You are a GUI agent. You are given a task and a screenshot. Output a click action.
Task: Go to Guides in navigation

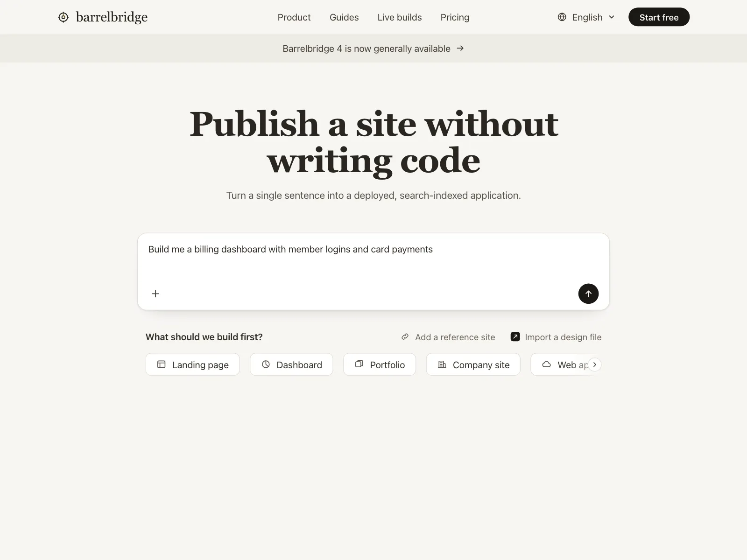click(344, 17)
